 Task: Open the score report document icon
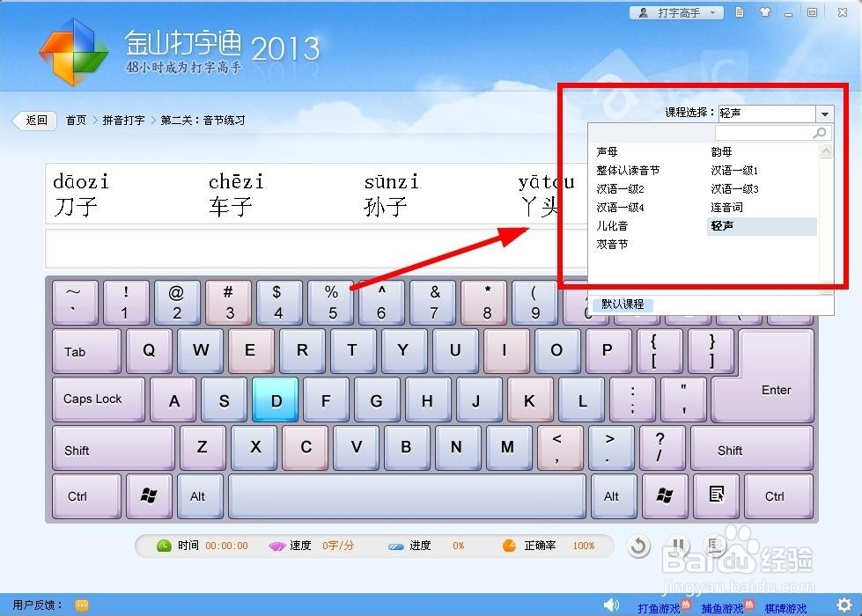738,12
